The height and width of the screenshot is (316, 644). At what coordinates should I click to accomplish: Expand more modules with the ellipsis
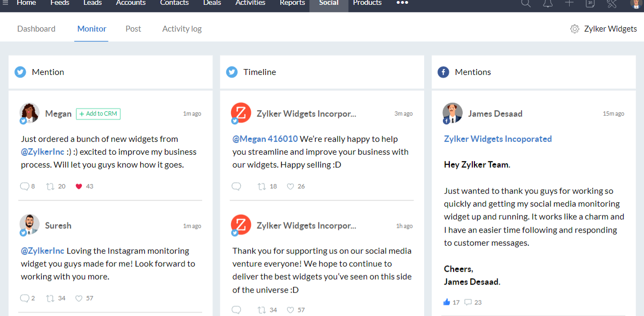(x=402, y=3)
